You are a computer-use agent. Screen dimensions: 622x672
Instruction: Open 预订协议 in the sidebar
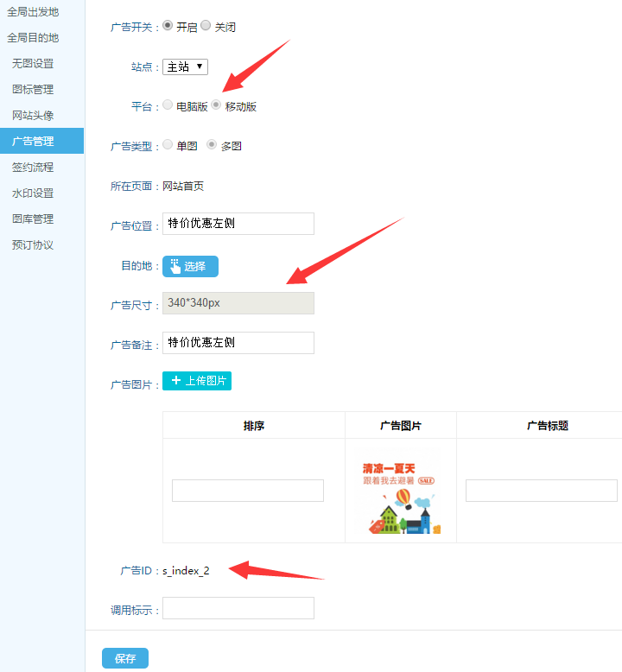tap(33, 245)
